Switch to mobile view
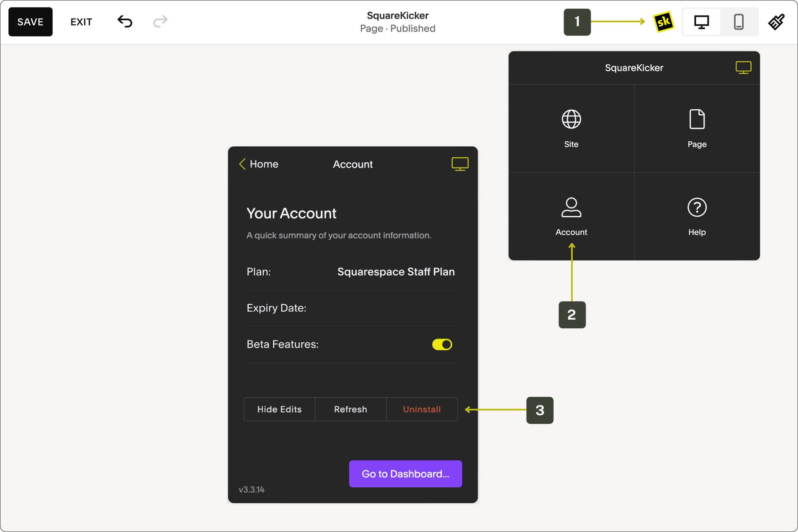798x532 pixels. (739, 22)
